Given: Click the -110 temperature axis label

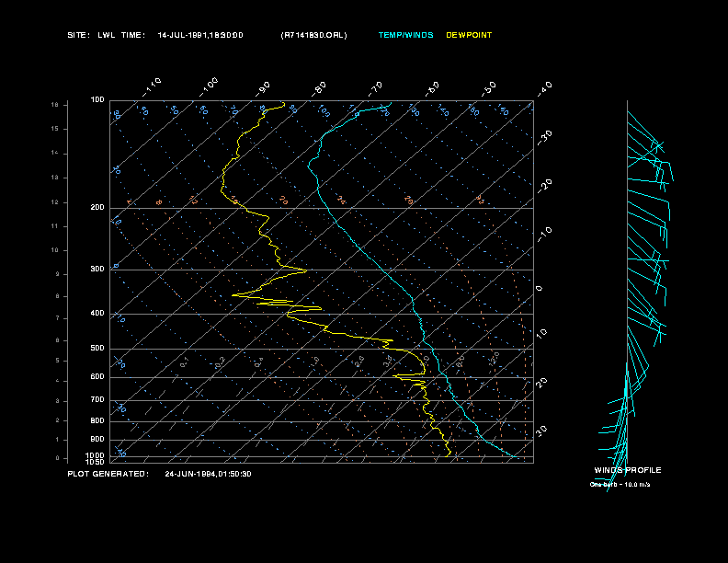Looking at the screenshot, I should click(x=154, y=84).
